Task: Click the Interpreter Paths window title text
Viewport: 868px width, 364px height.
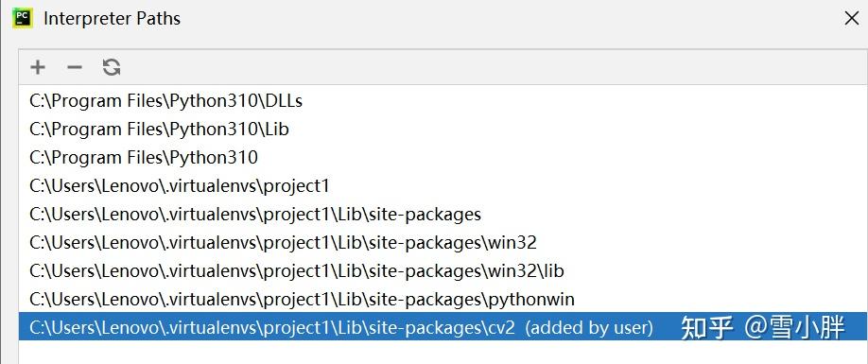Action: point(112,18)
